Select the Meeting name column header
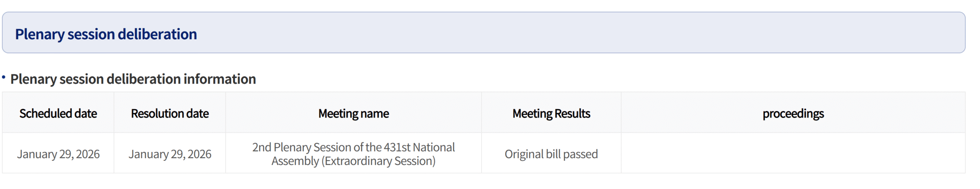This screenshot has height=189, width=980. point(353,114)
